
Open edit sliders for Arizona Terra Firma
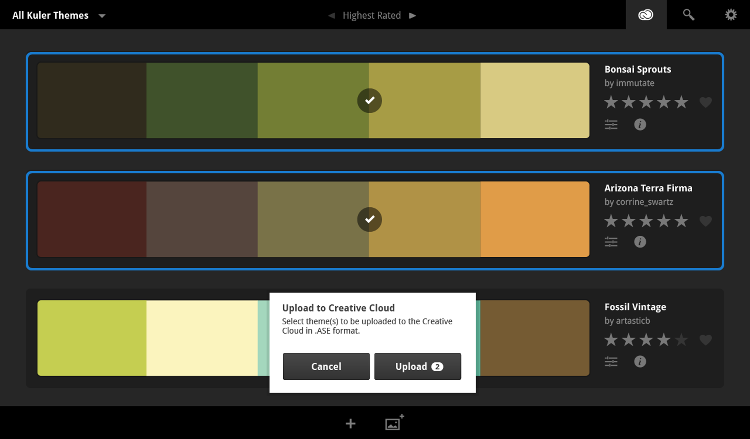point(611,242)
